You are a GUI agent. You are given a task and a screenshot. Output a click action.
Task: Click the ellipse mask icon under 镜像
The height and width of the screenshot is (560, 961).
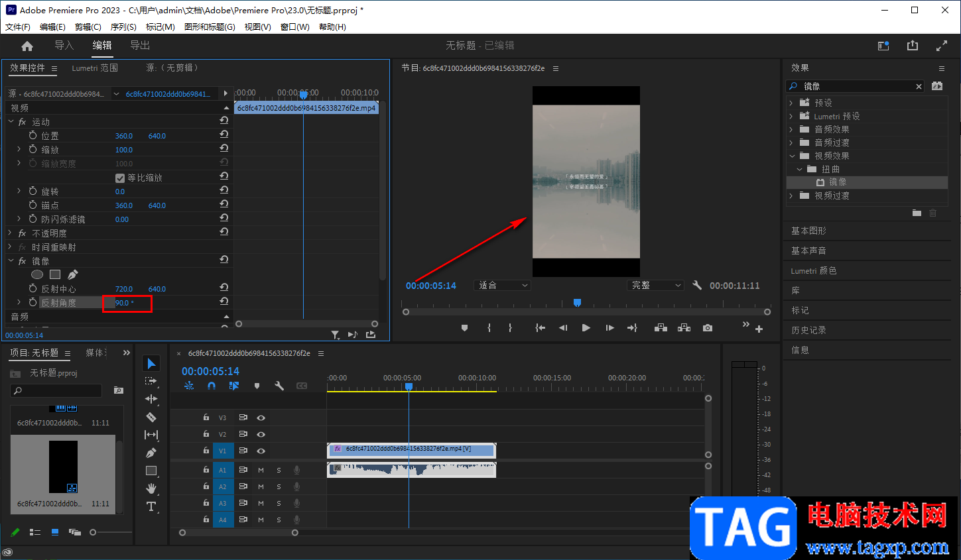pos(37,274)
